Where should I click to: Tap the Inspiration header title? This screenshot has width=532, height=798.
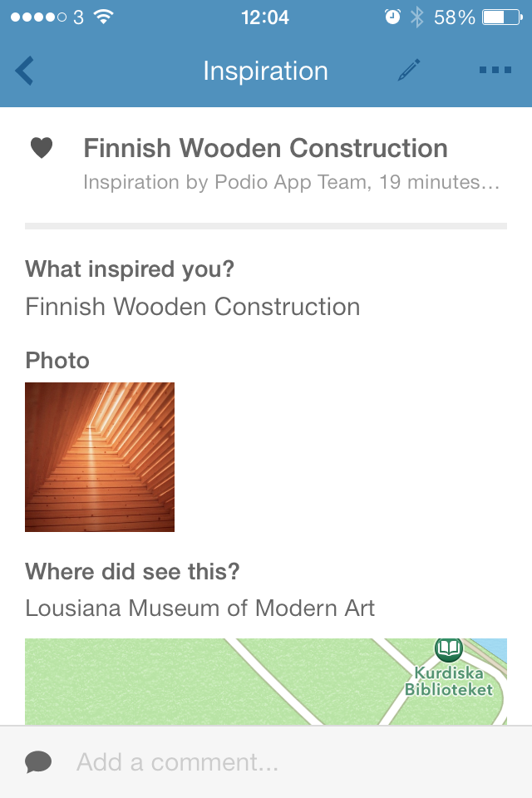pos(265,71)
